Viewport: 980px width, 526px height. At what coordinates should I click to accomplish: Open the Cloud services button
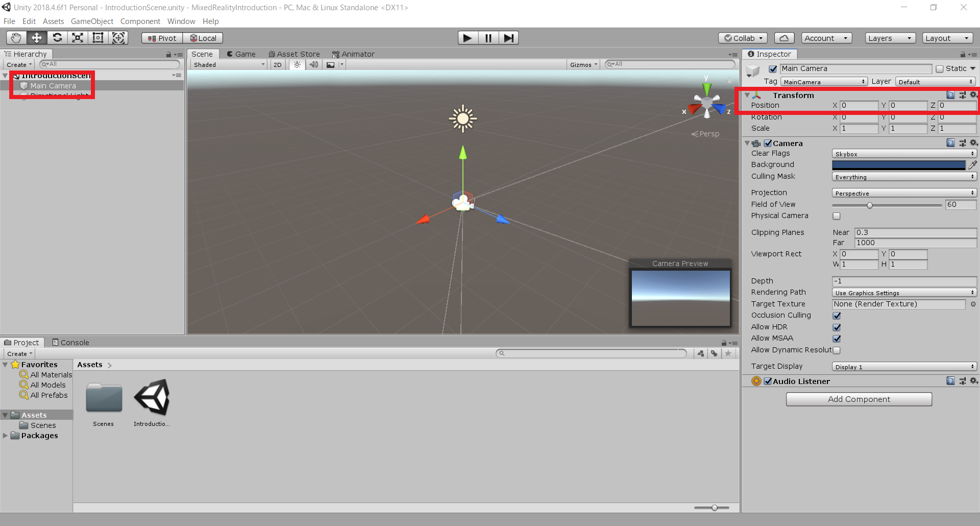(784, 38)
